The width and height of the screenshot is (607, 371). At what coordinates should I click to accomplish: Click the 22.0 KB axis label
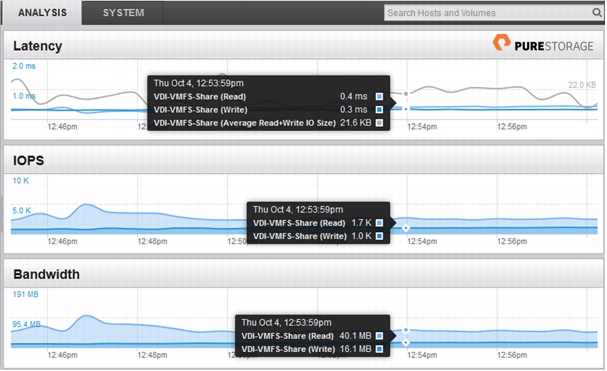click(x=582, y=85)
